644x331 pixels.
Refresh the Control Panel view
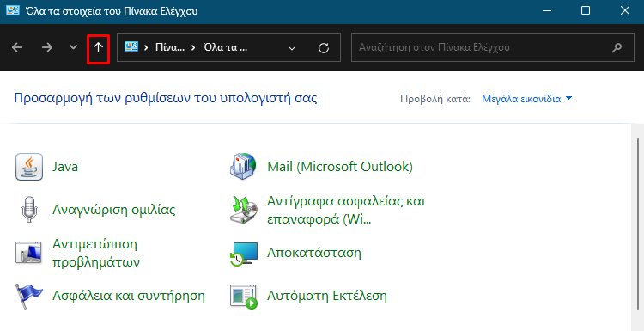324,48
